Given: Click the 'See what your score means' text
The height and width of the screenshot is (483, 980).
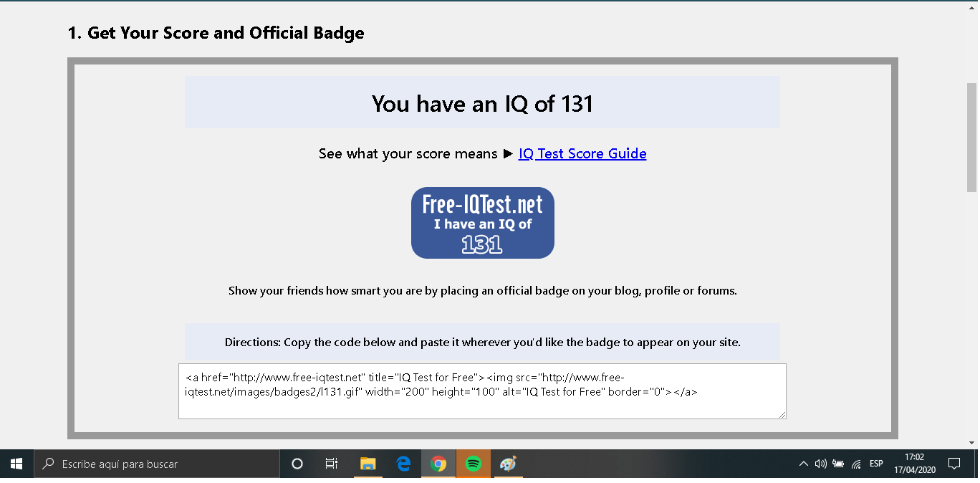Looking at the screenshot, I should pos(408,153).
